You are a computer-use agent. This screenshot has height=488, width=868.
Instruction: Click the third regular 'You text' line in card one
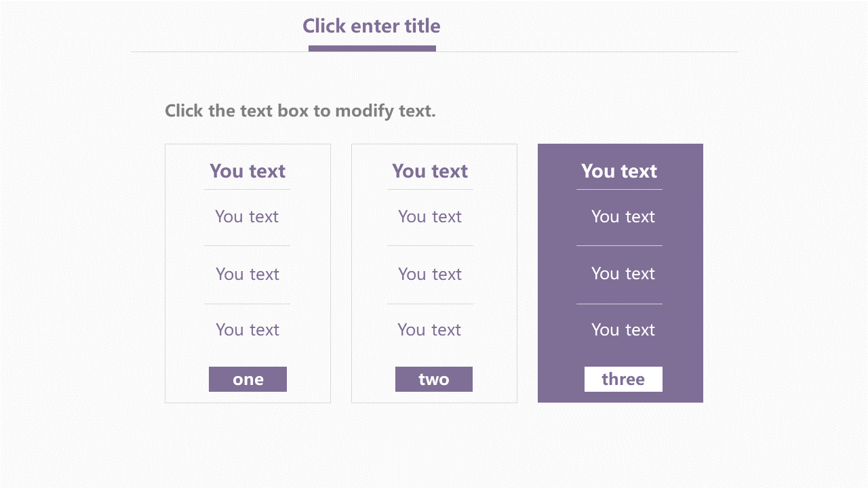[x=248, y=330]
